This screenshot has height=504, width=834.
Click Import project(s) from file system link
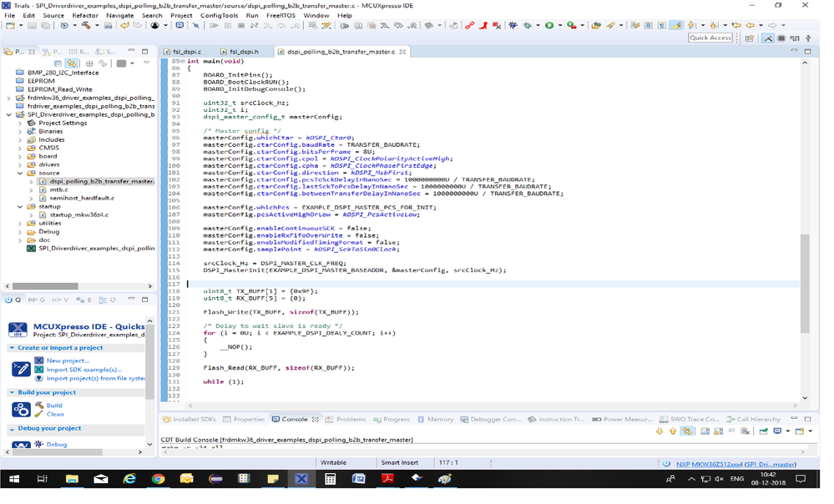(95, 379)
